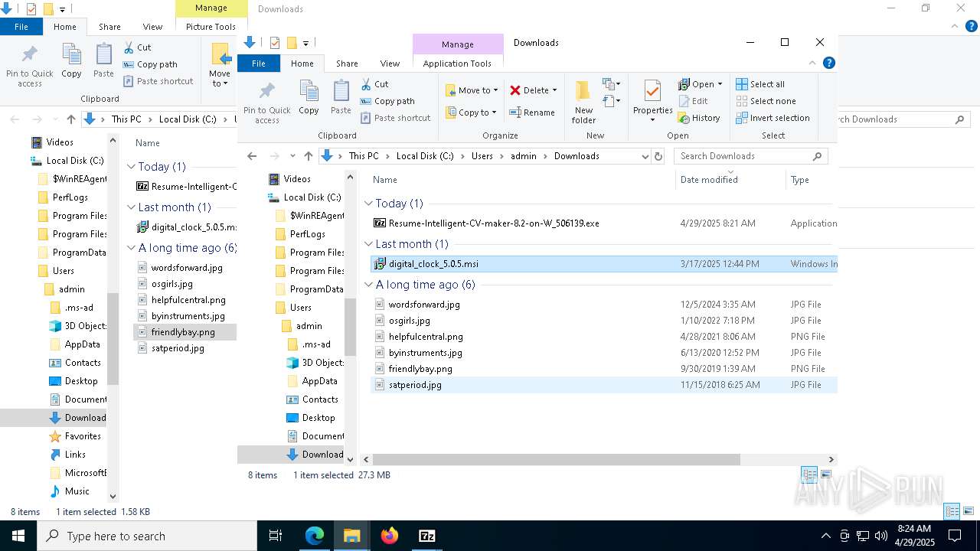Click Invert selection
The width and height of the screenshot is (980, 551).
point(773,118)
